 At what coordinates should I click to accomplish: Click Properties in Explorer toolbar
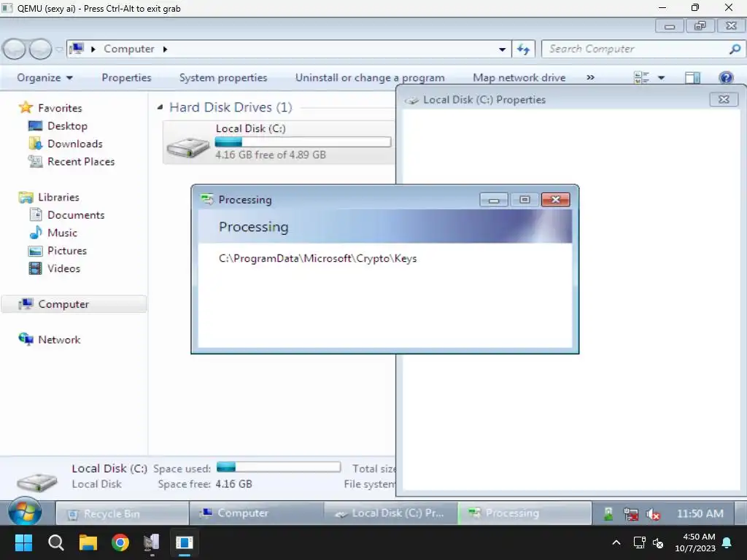click(126, 77)
